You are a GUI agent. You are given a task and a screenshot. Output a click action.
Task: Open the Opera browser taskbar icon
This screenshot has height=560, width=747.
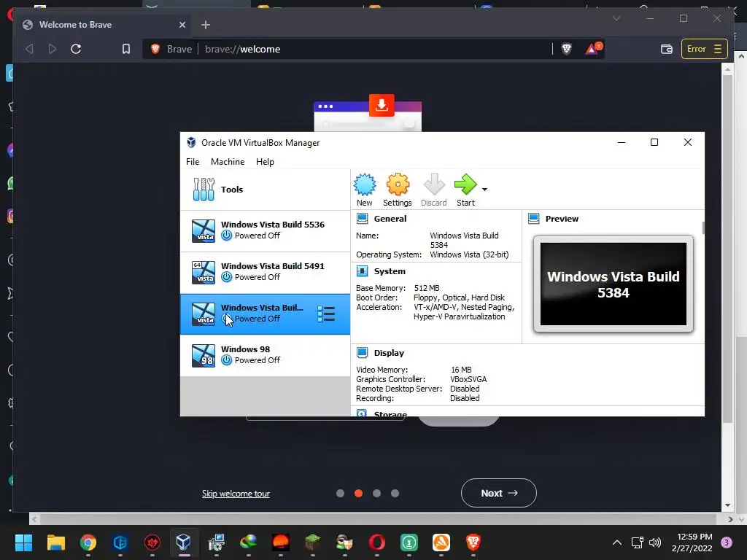pyautogui.click(x=377, y=542)
